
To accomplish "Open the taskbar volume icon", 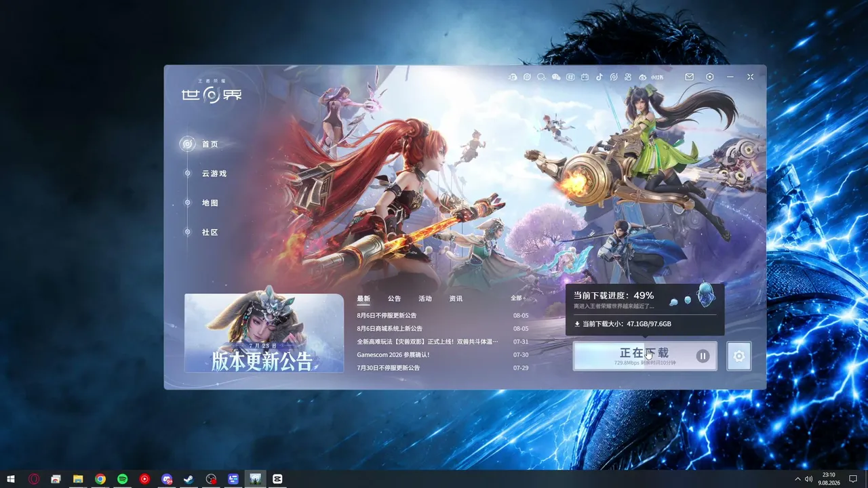I will [808, 479].
